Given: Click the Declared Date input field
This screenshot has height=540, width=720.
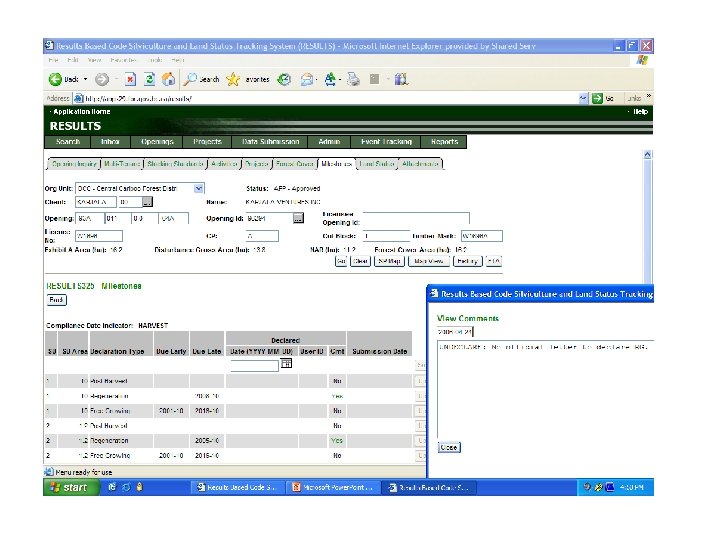Looking at the screenshot, I should (254, 365).
